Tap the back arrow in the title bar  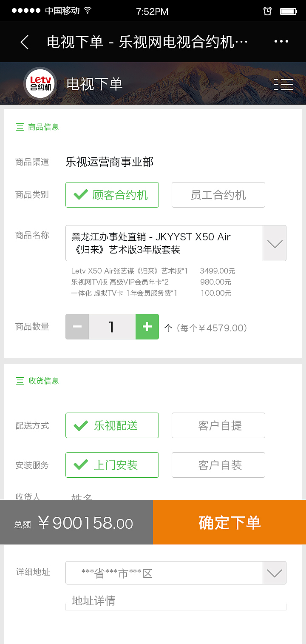click(24, 41)
